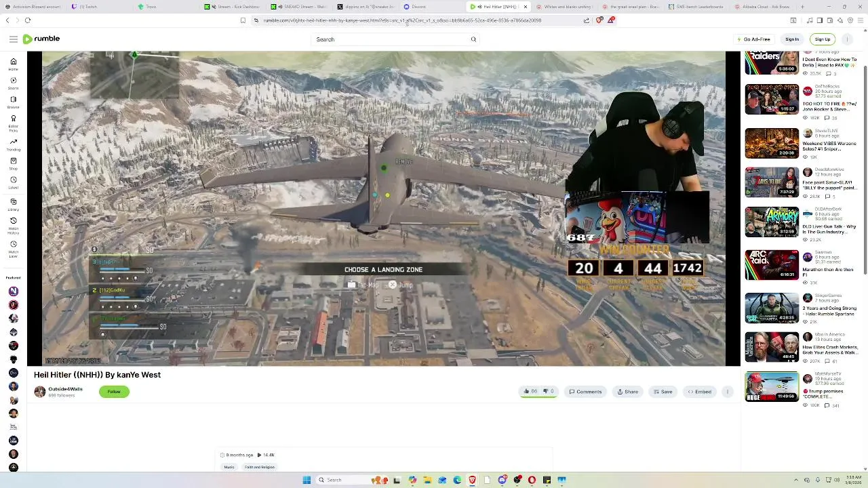868x488 pixels.
Task: Open 'How Elites Crash Markets' title link
Action: point(829,350)
